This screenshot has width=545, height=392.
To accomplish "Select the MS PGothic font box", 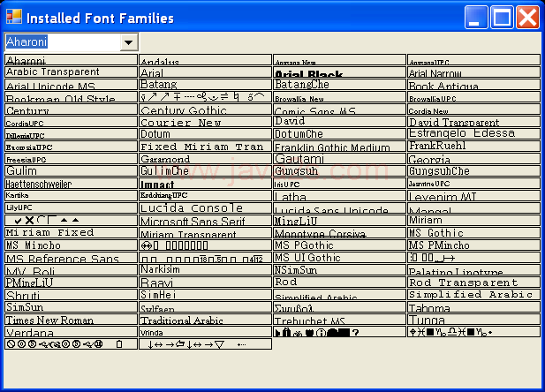I will coord(339,245).
